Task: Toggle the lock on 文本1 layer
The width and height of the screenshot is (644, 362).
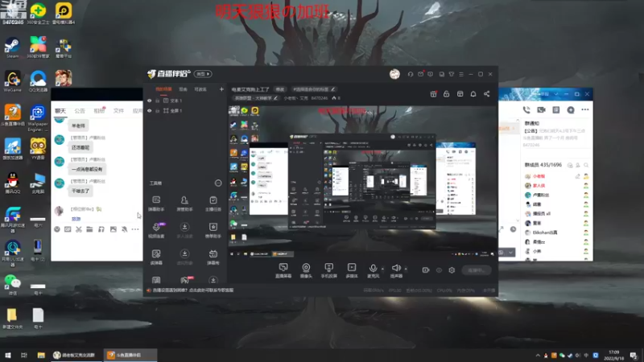Action: pyautogui.click(x=157, y=101)
